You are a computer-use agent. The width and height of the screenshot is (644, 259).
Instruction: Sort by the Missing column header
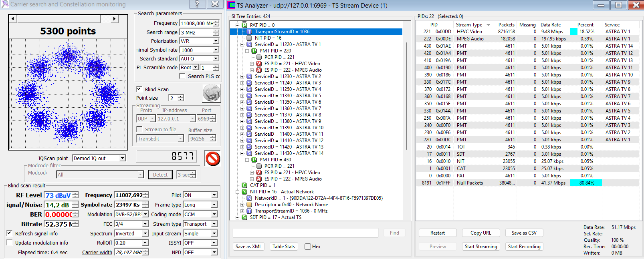(527, 25)
